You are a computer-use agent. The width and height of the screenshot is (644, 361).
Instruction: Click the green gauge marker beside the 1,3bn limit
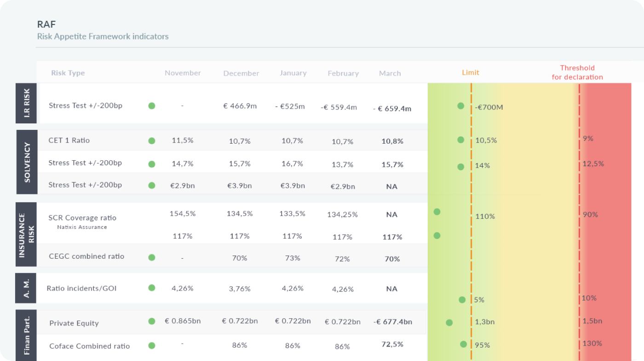(449, 323)
